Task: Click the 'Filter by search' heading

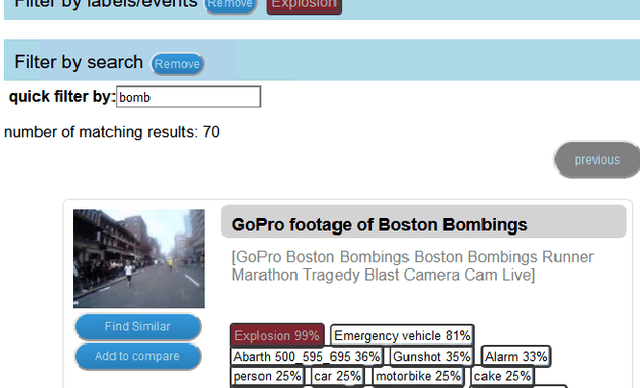Action: pos(79,62)
